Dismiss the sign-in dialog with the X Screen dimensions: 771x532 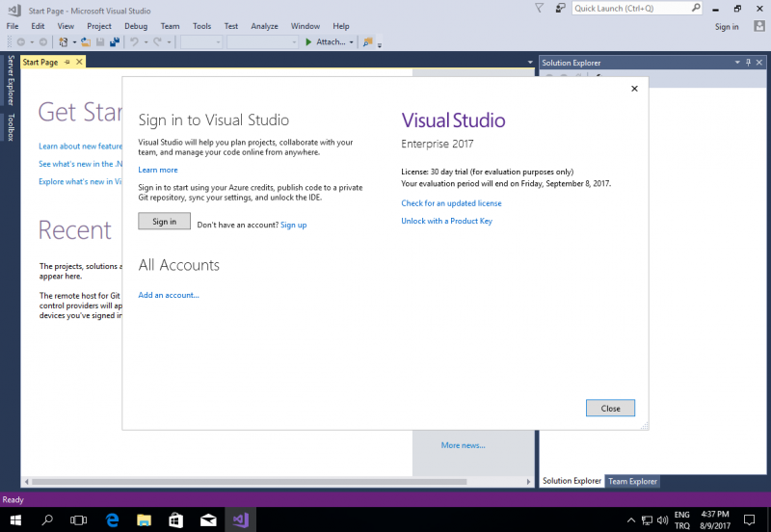[634, 89]
